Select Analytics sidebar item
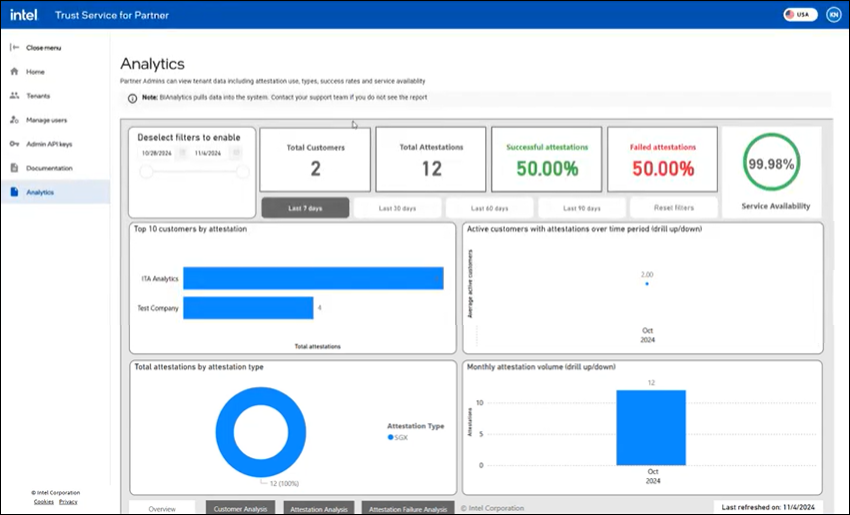Screen dimensions: 850x515 (x=55, y=192)
